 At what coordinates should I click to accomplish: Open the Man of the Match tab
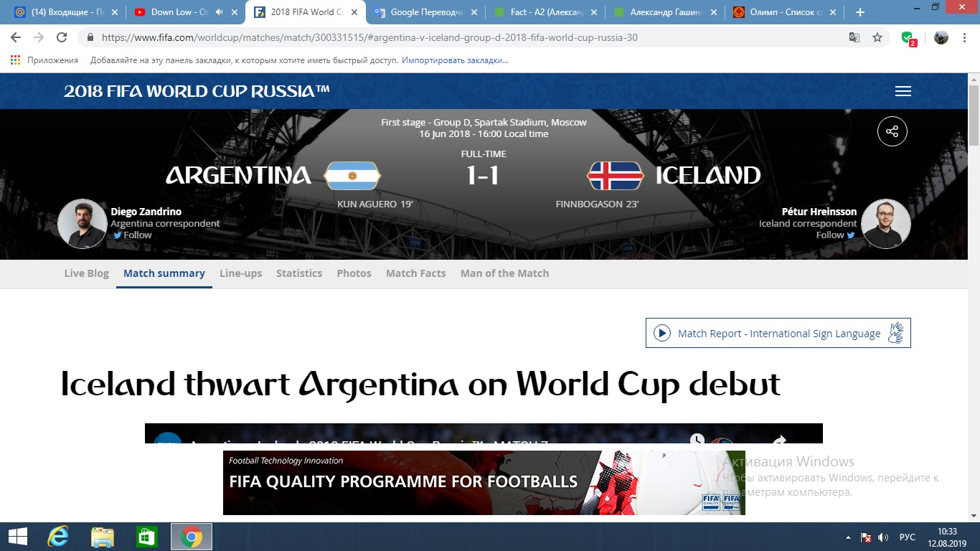504,273
